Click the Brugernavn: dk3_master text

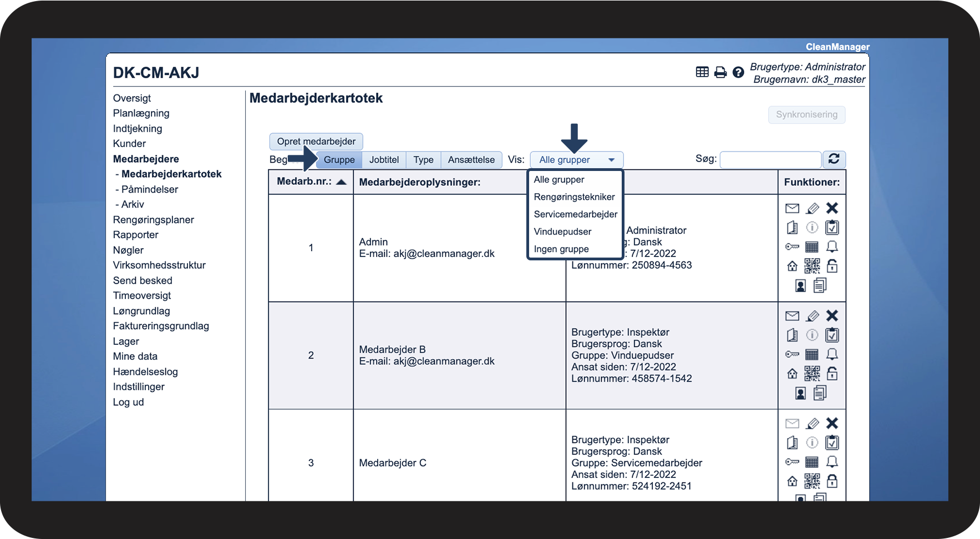pyautogui.click(x=809, y=79)
